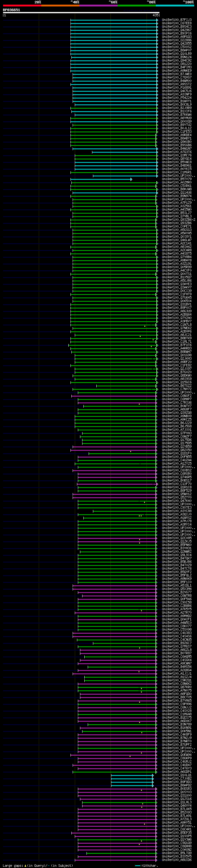Click the red 20% identity legend segment
The height and width of the screenshot is (868, 197).
pos(22,6)
